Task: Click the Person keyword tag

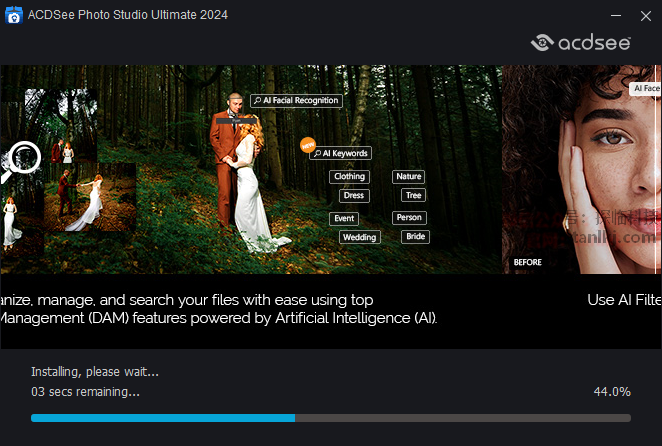Action: click(x=409, y=218)
